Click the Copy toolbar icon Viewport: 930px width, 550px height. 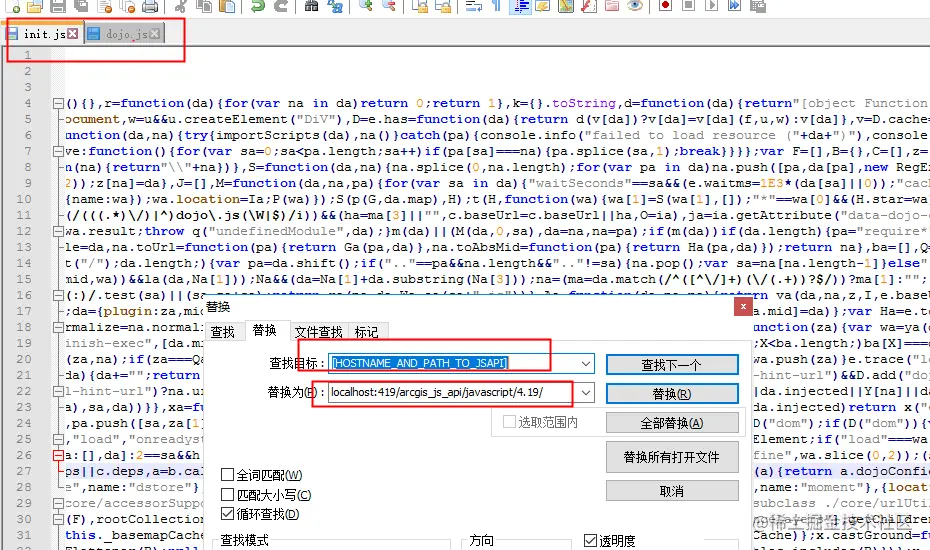tap(204, 6)
